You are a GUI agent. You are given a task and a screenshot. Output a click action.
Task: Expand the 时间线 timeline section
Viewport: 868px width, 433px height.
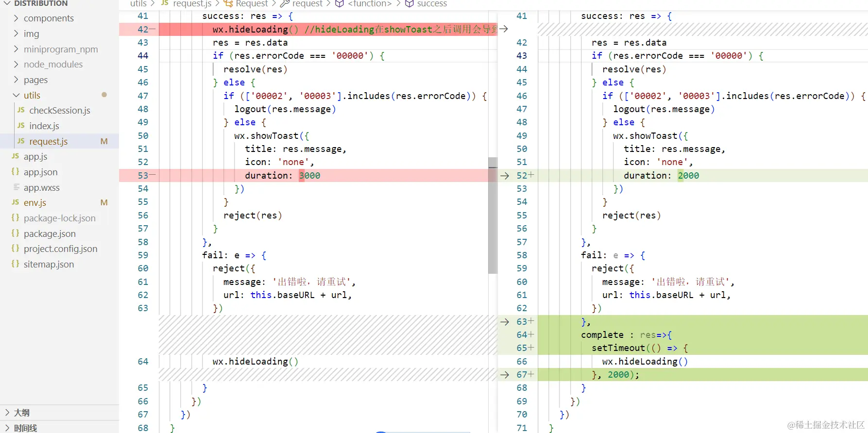point(7,428)
